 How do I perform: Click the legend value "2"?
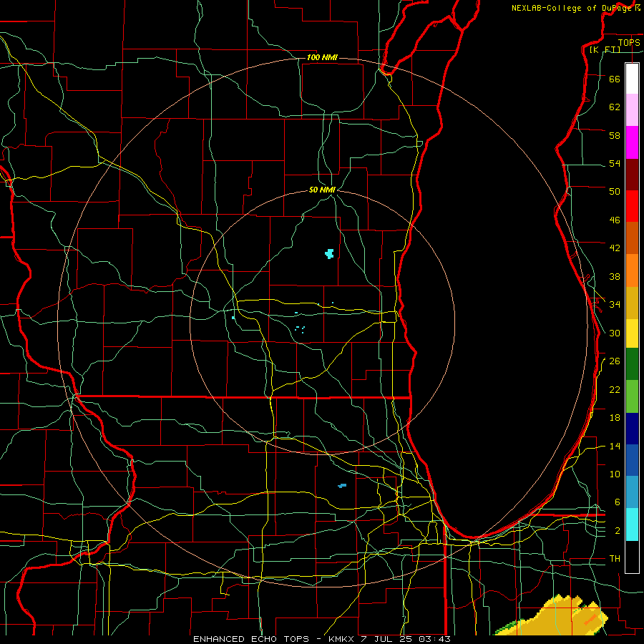tap(618, 531)
